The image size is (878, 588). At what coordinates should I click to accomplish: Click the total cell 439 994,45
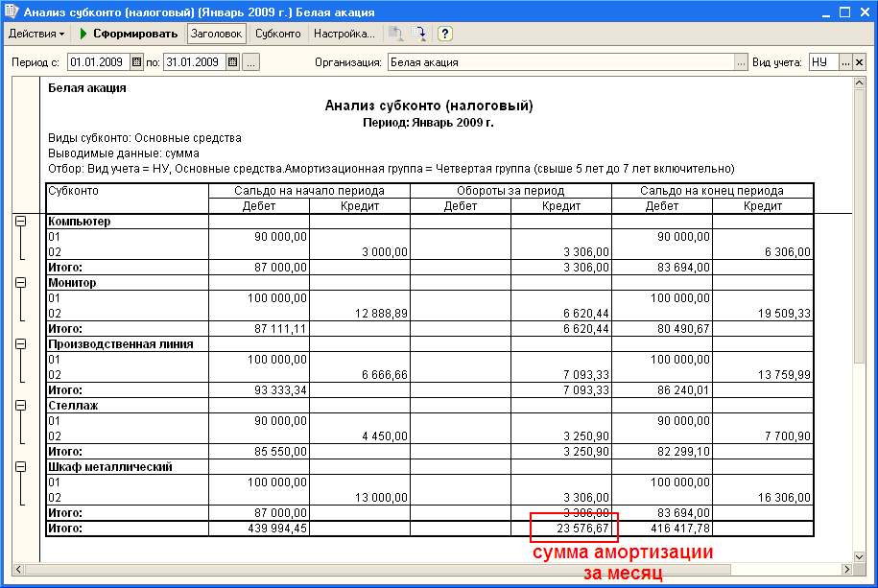[x=259, y=529]
